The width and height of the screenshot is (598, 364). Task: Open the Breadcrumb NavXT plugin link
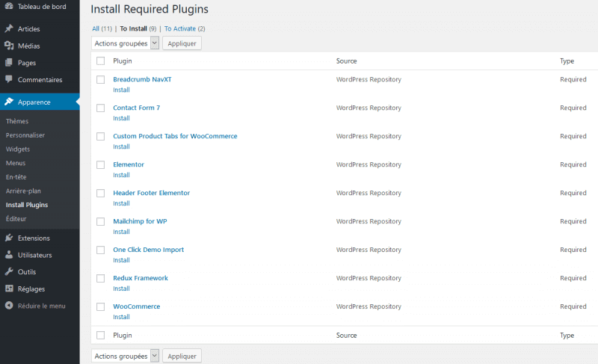click(x=142, y=79)
